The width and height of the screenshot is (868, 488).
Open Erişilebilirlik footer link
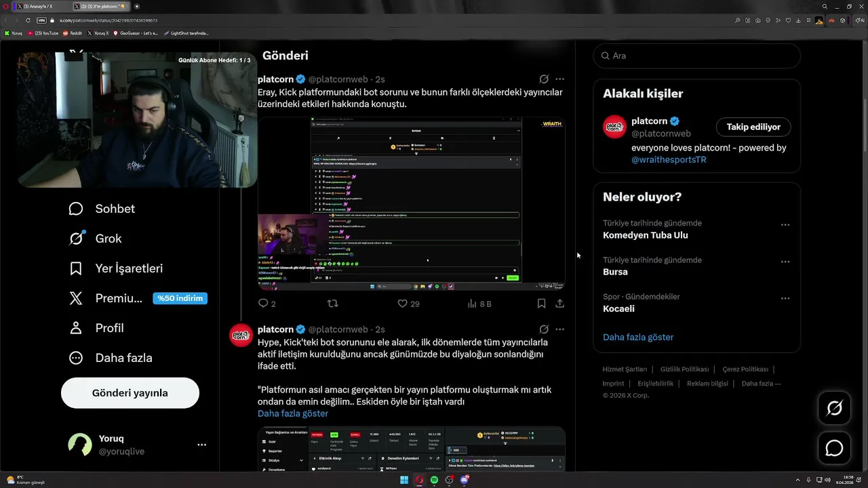656,384
